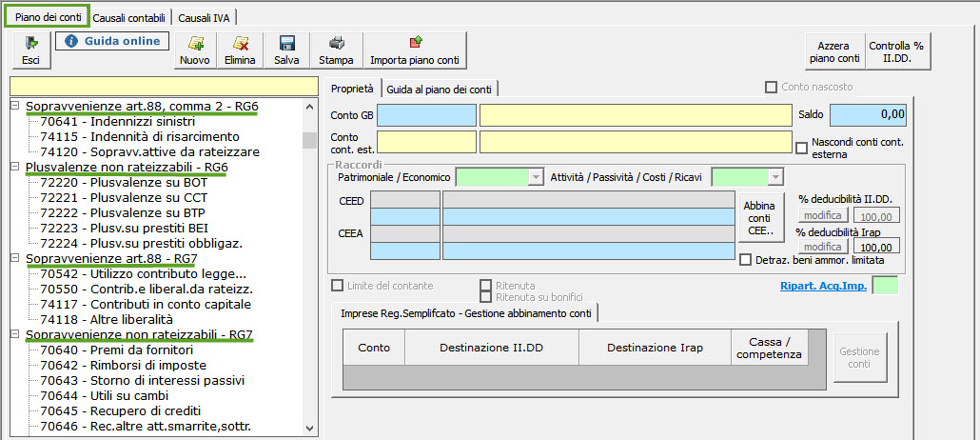The height and width of the screenshot is (440, 980).
Task: Click Importa piano conti
Action: 415,50
